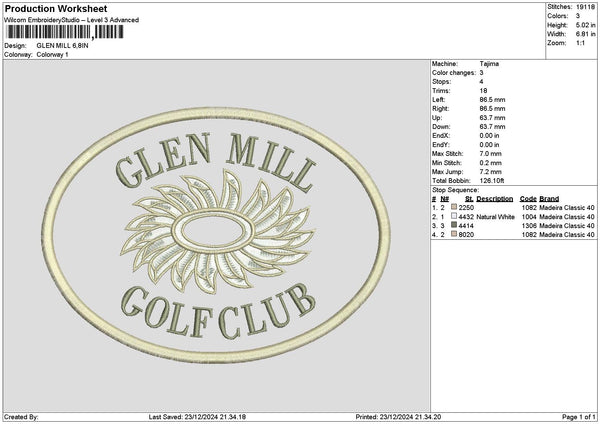Click the Height value 5.02 in
The width and height of the screenshot is (600, 424).
pyautogui.click(x=585, y=25)
